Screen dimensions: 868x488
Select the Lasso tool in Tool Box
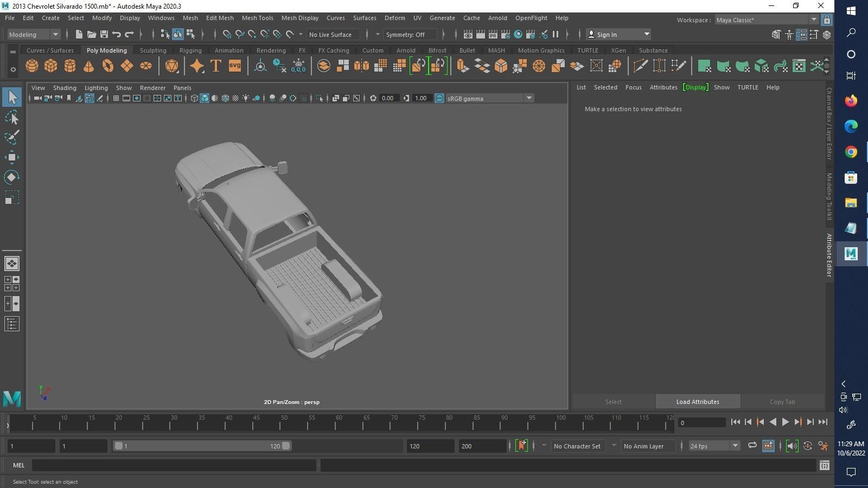[12, 117]
